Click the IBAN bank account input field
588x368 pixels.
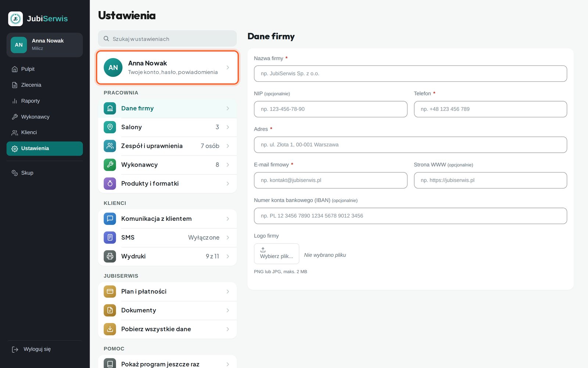[x=410, y=216]
